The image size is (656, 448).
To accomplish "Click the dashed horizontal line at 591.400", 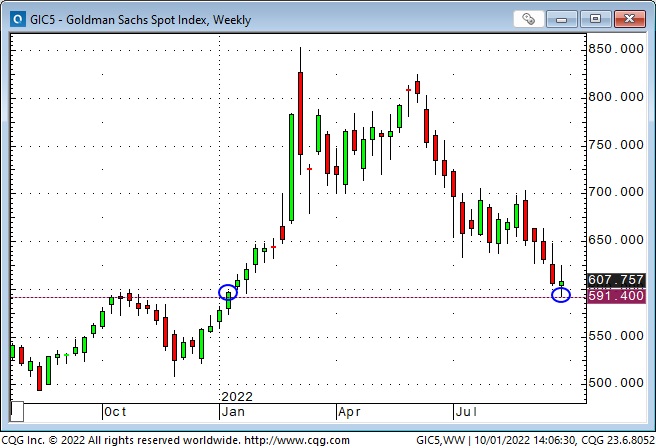I will (x=298, y=297).
